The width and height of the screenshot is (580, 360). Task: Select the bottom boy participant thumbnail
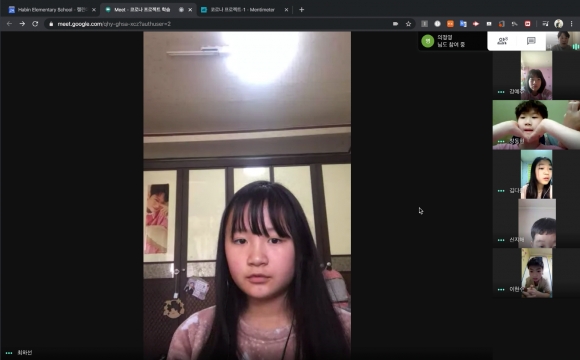[x=536, y=273]
